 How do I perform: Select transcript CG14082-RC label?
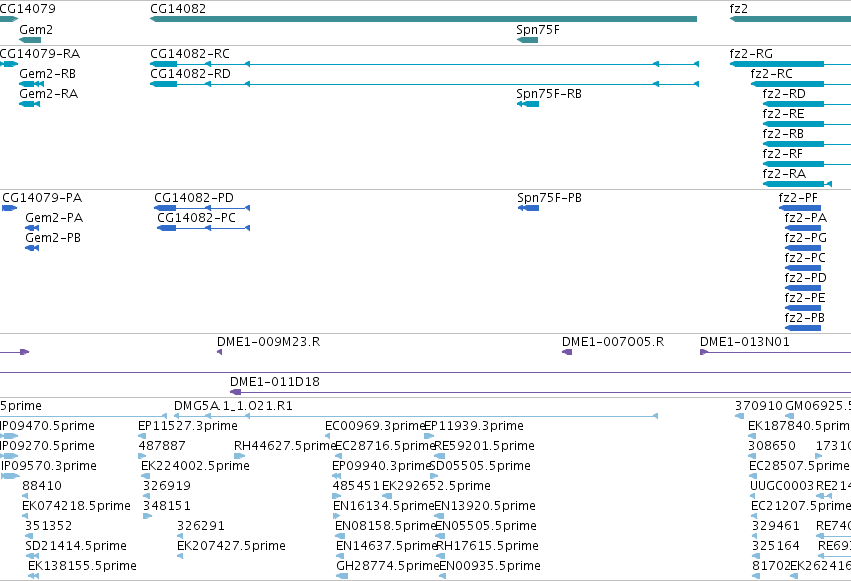(190, 54)
